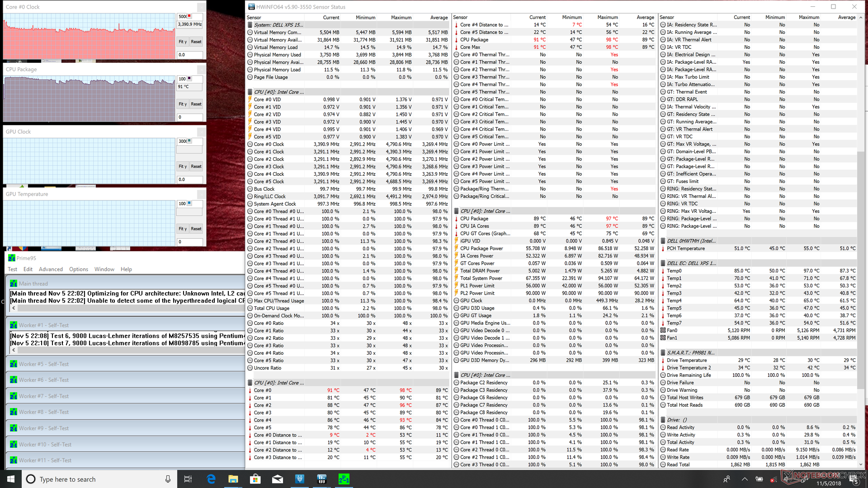Show hidden system tray icons
This screenshot has width=868, height=488.
click(x=745, y=479)
